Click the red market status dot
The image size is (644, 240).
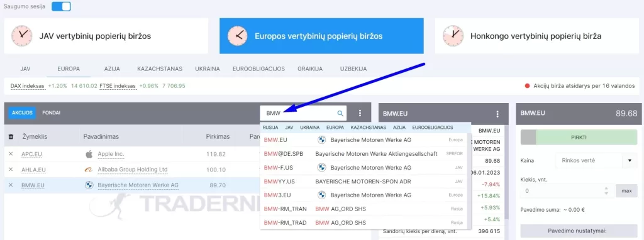point(527,86)
